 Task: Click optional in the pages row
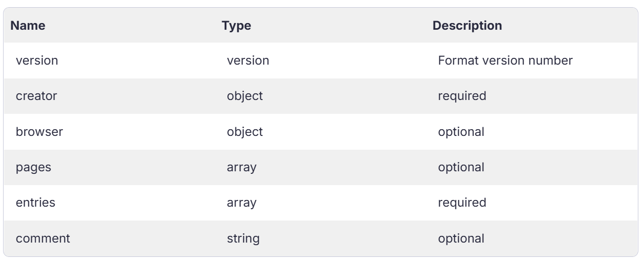click(x=461, y=167)
